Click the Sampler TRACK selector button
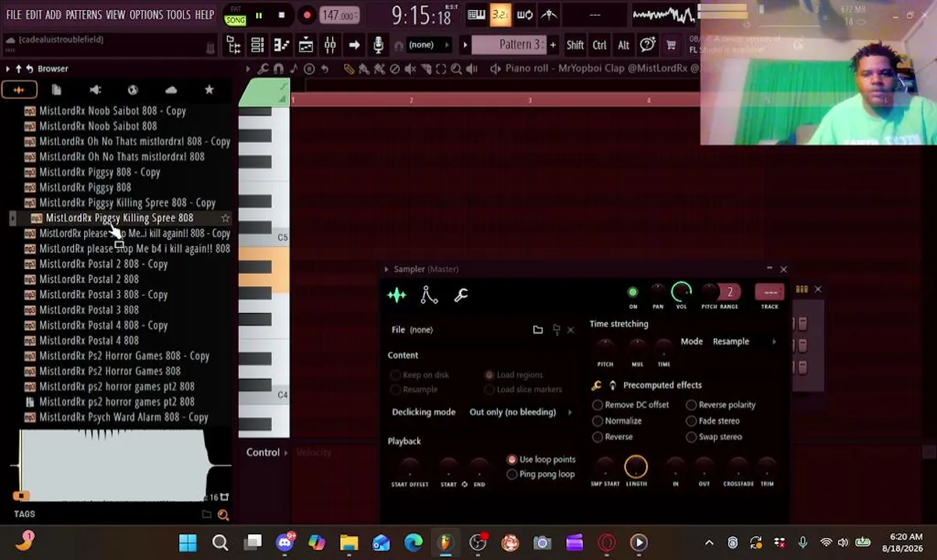 coord(770,292)
